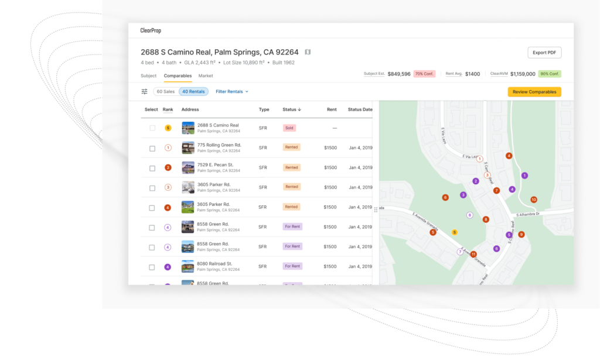Click the yellow subject marker on the map
The width and height of the screenshot is (600, 364).
click(454, 232)
